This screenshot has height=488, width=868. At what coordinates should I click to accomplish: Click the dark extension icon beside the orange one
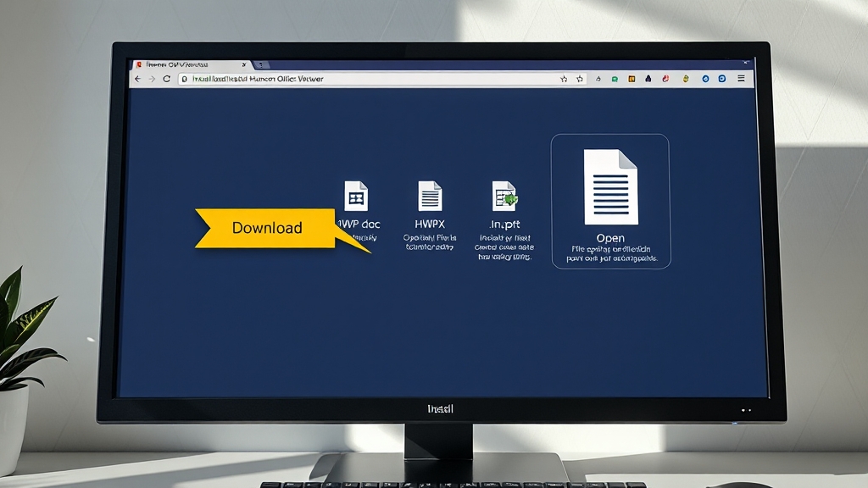point(648,79)
